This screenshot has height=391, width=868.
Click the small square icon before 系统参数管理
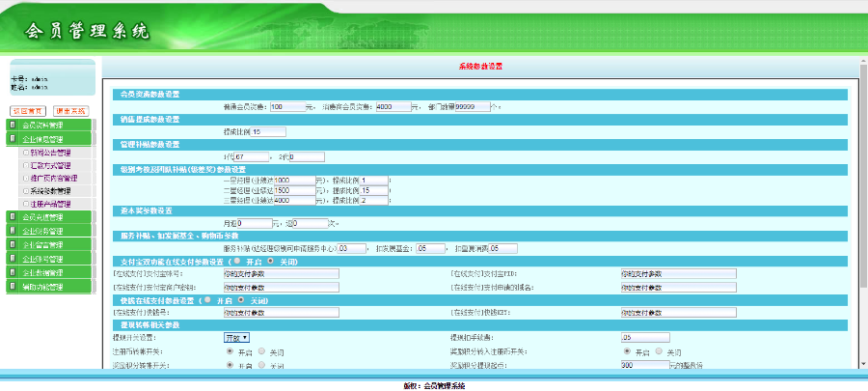[25, 191]
